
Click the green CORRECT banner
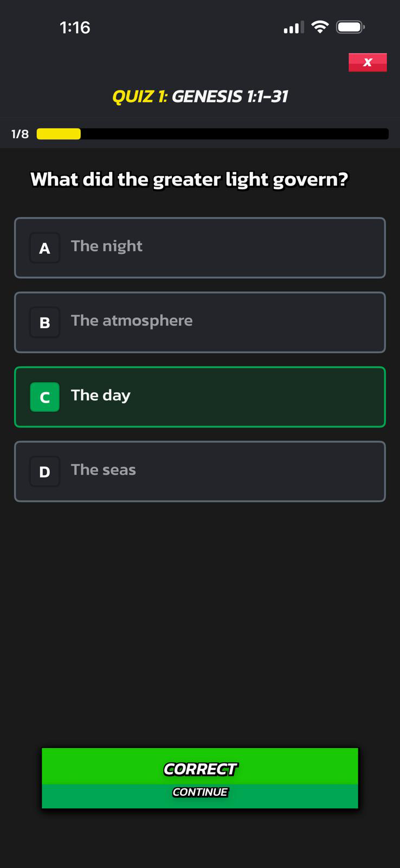(200, 768)
